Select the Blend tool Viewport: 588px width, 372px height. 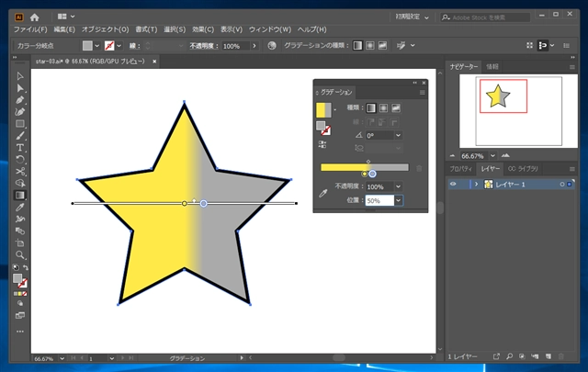(20, 231)
